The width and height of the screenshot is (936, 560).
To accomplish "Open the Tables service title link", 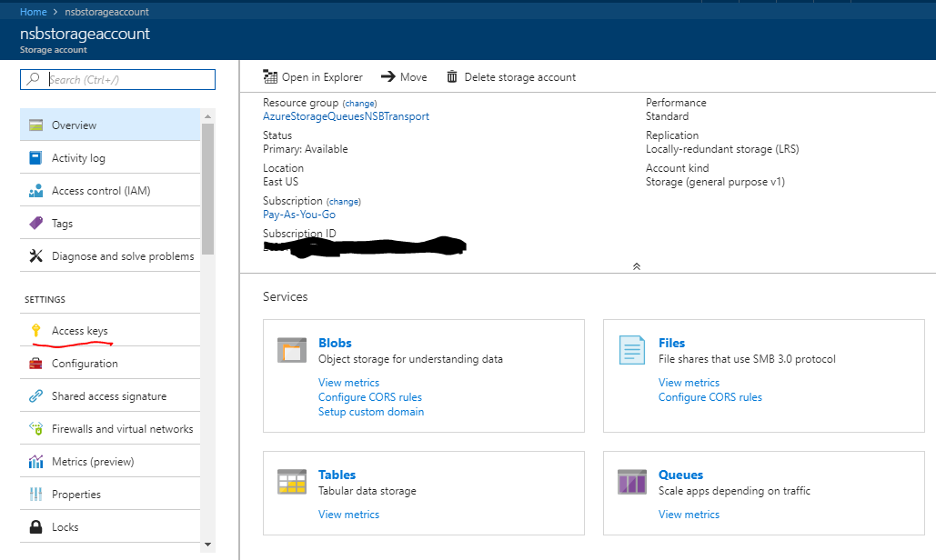I will pos(337,475).
